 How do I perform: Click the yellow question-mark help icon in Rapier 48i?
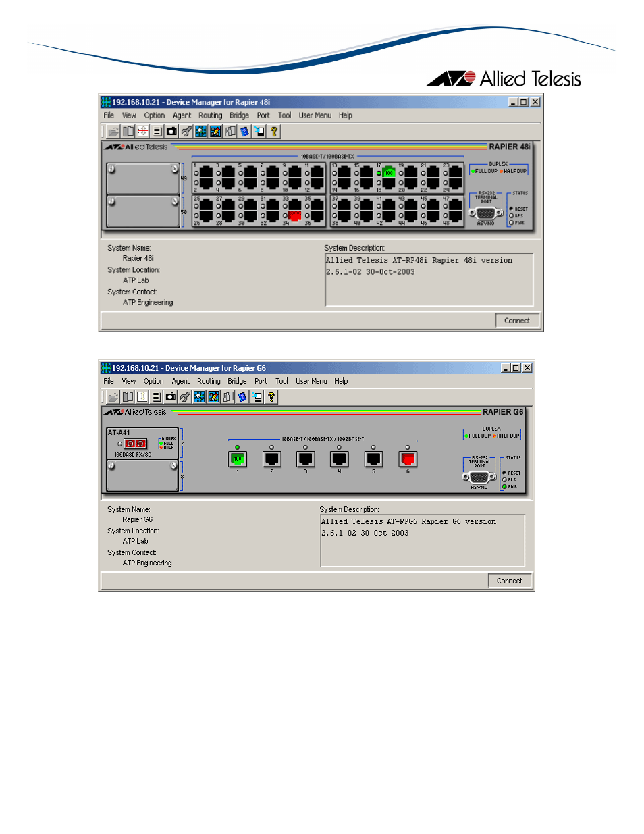coord(274,132)
